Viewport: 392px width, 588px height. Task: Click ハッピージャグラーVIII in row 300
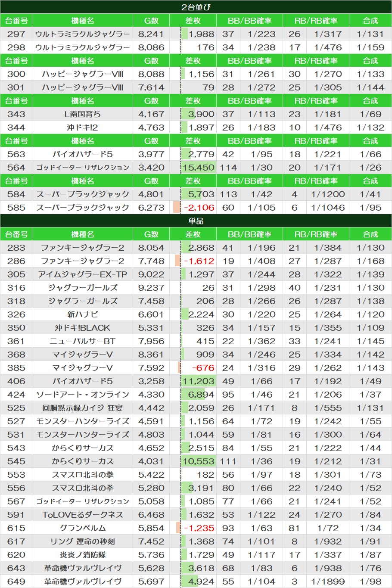coord(82,74)
